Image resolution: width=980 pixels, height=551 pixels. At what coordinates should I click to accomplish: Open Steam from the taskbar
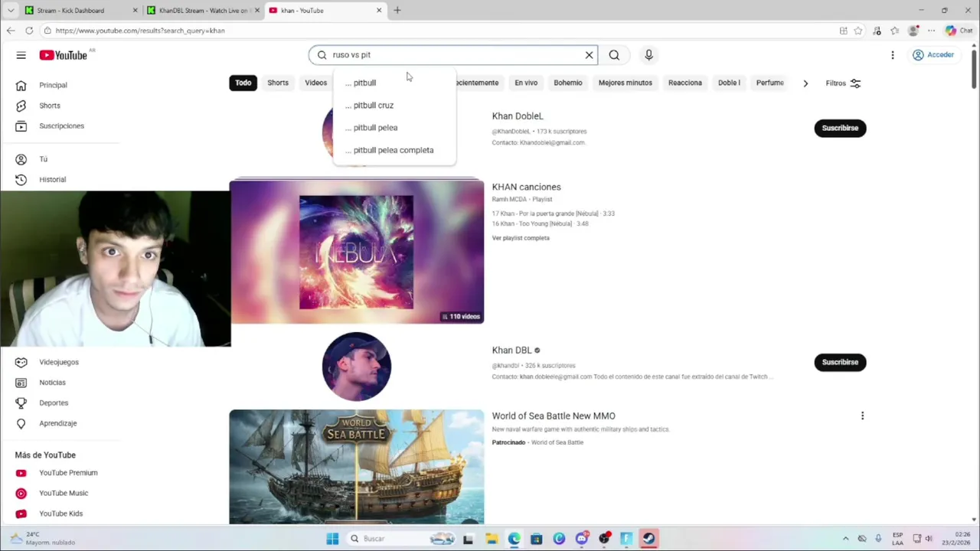click(x=648, y=539)
